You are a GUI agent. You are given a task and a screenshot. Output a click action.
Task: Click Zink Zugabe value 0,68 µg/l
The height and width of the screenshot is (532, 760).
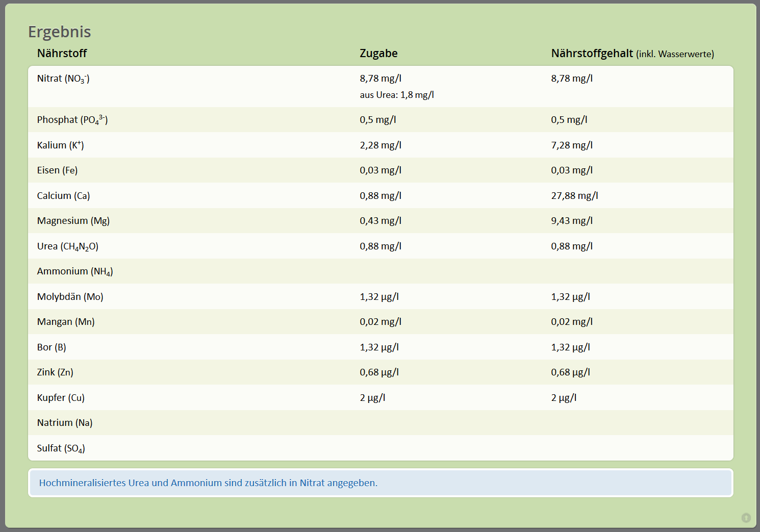(x=379, y=372)
